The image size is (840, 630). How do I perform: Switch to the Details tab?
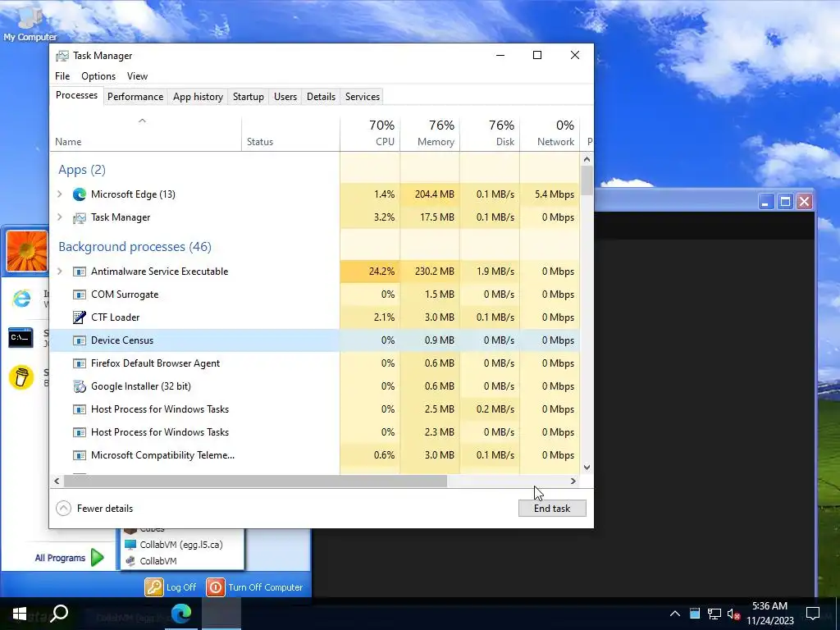coord(321,97)
